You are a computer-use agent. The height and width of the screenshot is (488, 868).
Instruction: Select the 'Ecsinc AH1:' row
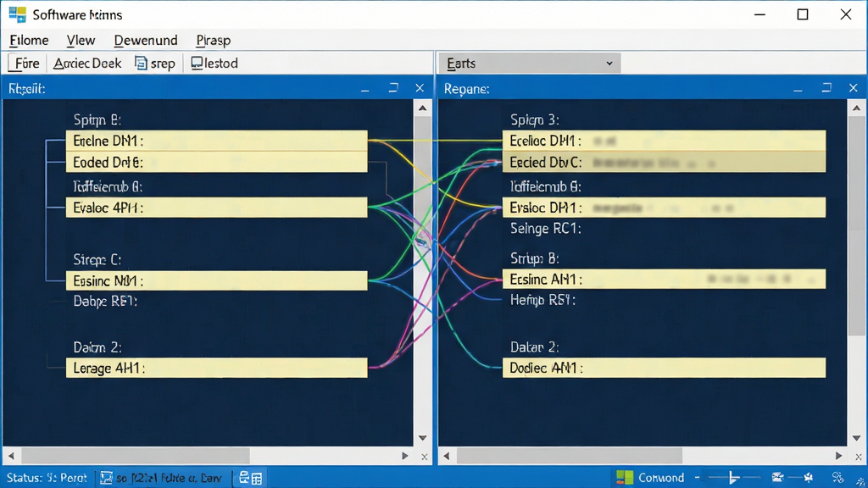[665, 280]
